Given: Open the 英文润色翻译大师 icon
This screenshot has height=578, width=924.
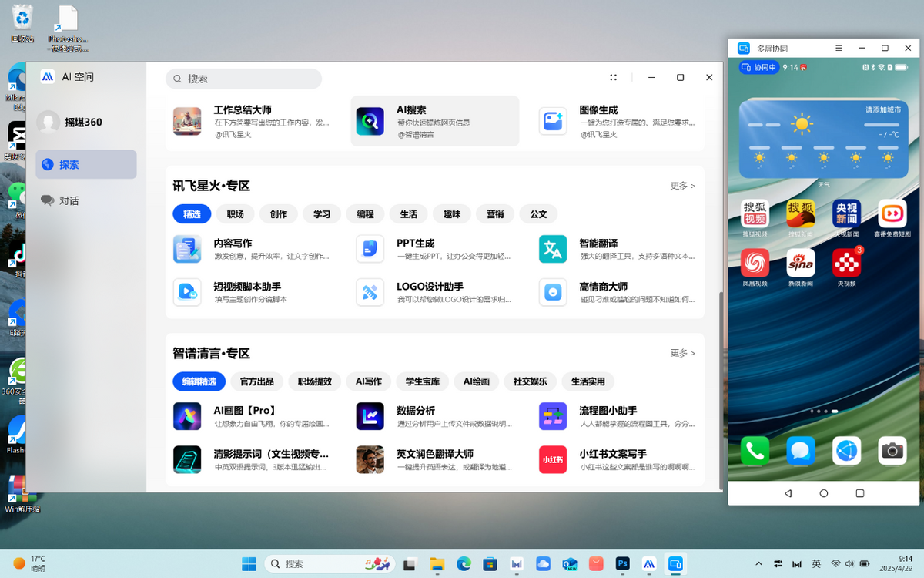Looking at the screenshot, I should coord(370,459).
